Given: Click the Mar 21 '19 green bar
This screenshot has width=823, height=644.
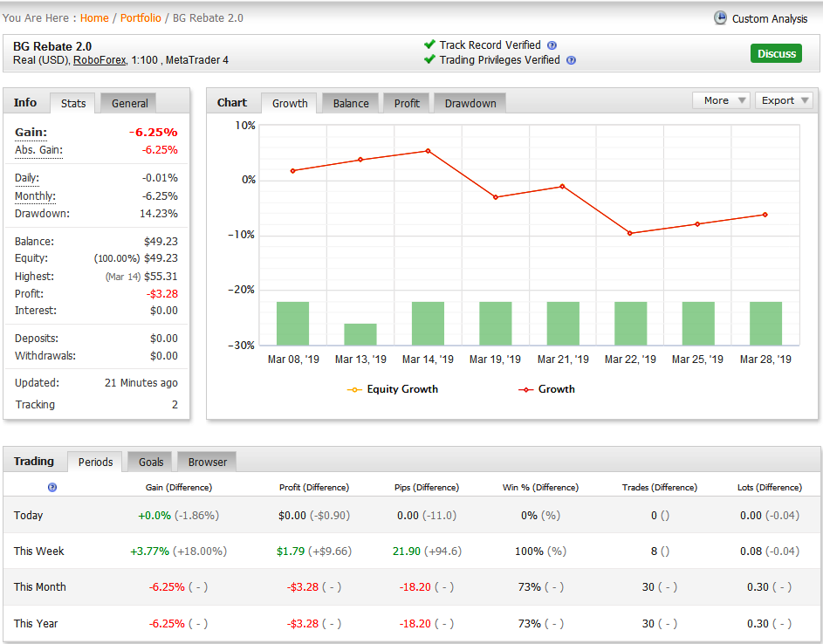Looking at the screenshot, I should (x=563, y=324).
